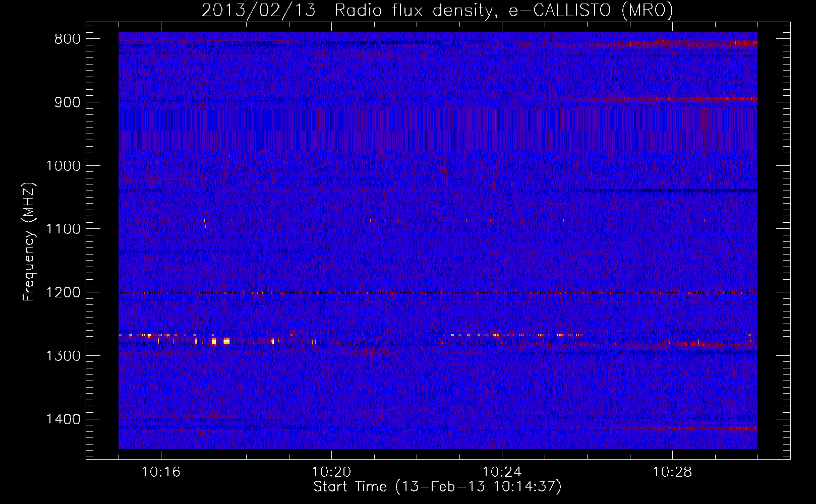Click the 1200 frequency tick label
The height and width of the screenshot is (504, 816).
click(x=63, y=293)
